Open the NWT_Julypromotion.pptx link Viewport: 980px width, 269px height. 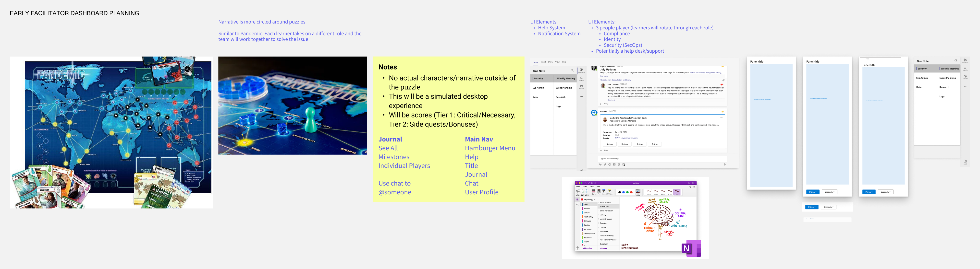626,138
